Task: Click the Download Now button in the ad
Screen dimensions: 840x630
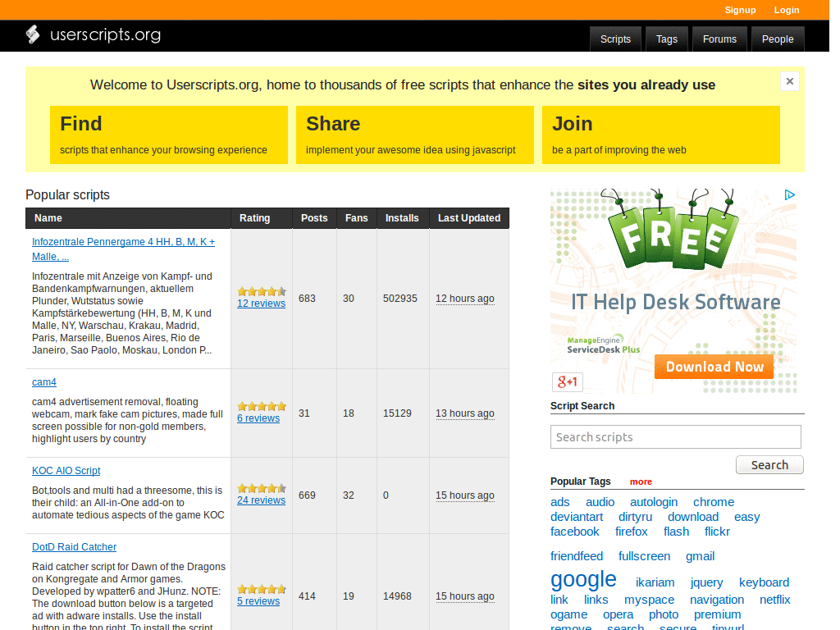Action: (714, 366)
